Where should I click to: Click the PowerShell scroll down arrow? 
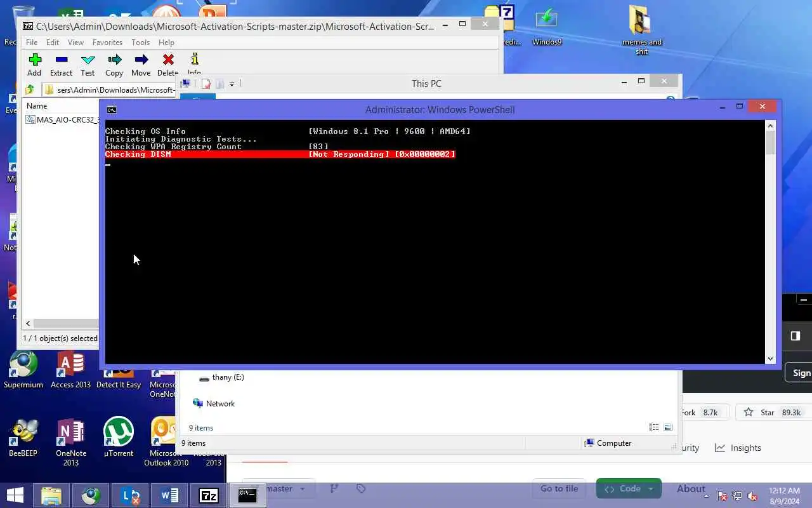pyautogui.click(x=771, y=358)
